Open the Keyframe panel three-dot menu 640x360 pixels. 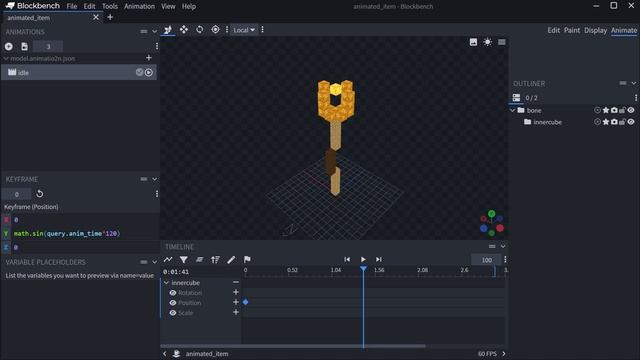tap(157, 194)
